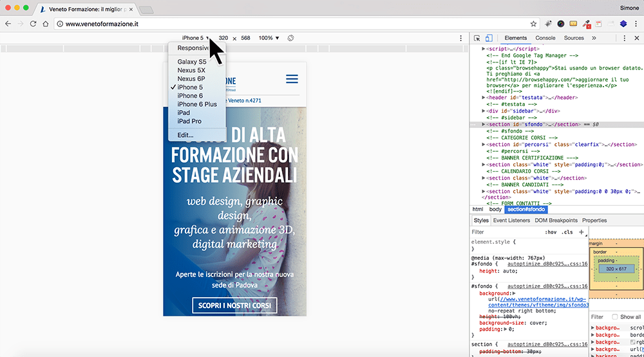Screen dimensions: 644x357
Task: Click the blue hexagon extension icon
Action: click(x=623, y=24)
